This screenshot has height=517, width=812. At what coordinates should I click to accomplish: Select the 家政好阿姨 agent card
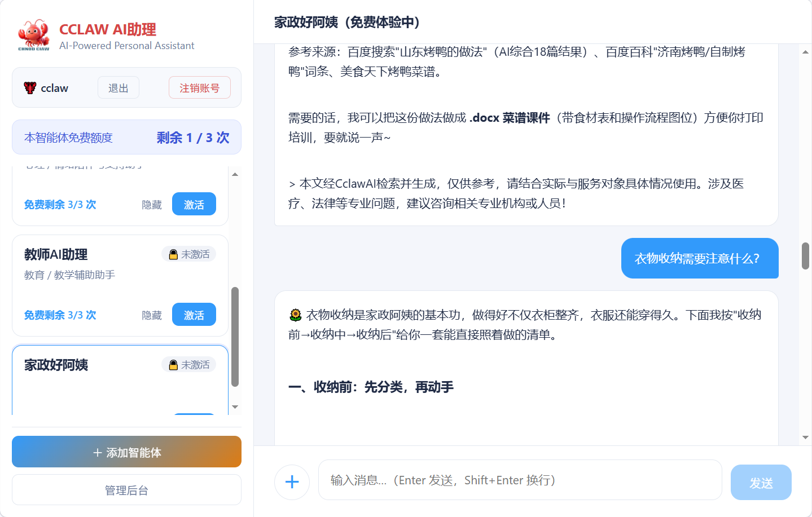click(120, 380)
